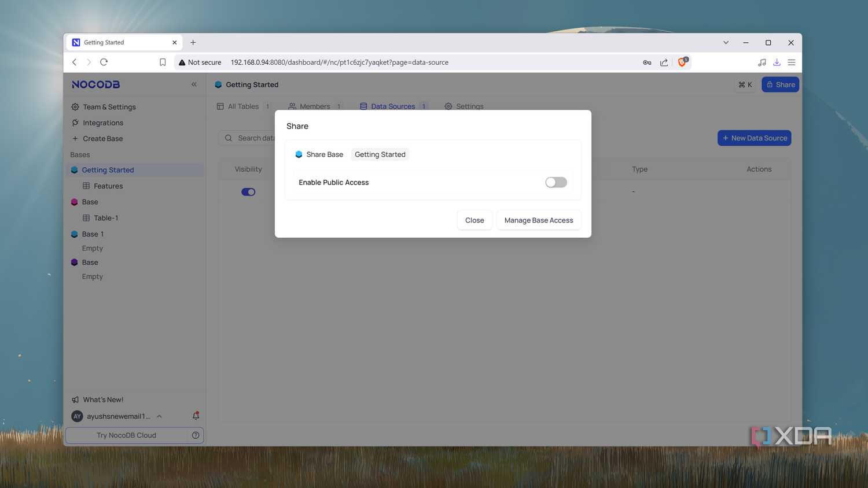868x488 pixels.
Task: Open browser downloads icon
Action: [x=777, y=62]
